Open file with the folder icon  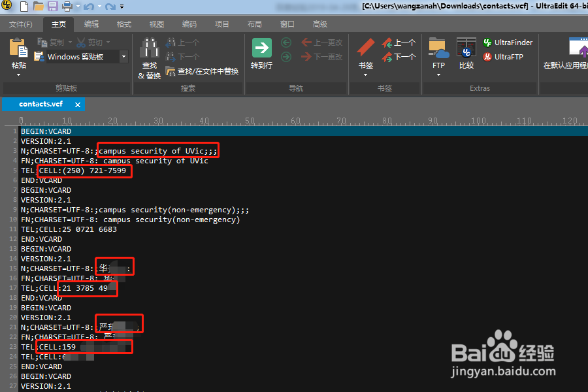point(39,6)
